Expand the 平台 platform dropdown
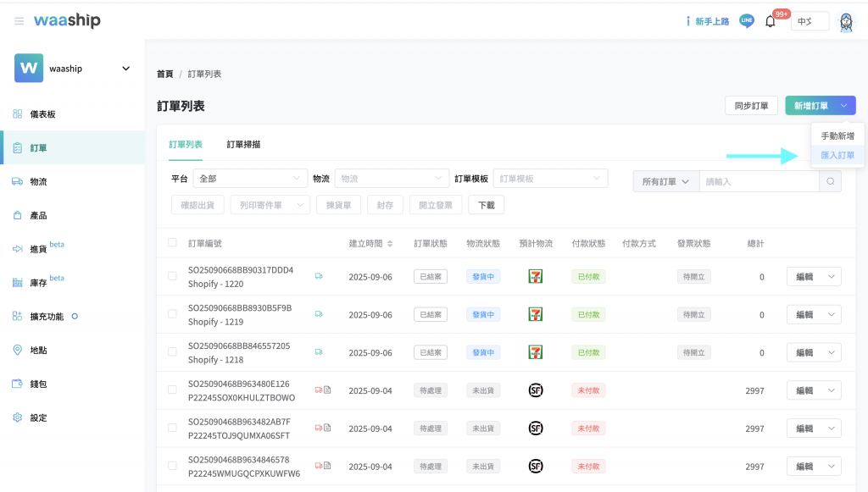This screenshot has width=868, height=492. tap(249, 179)
